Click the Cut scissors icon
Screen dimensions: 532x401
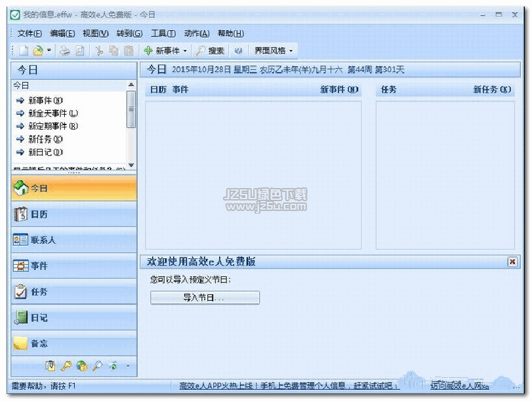coord(100,51)
